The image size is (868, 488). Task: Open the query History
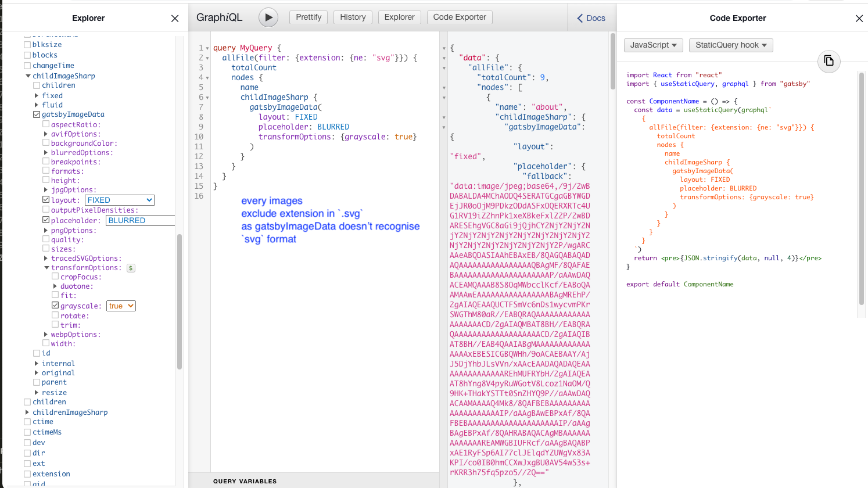[353, 17]
